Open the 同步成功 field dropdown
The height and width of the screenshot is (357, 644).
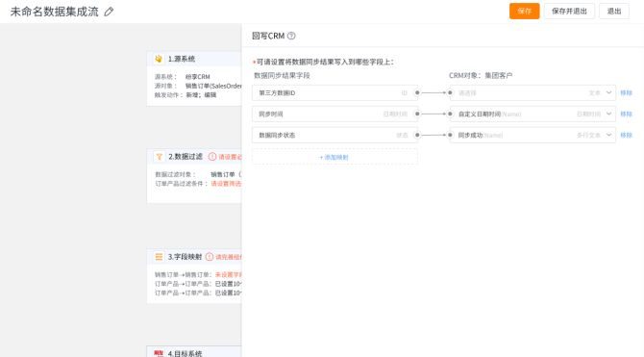pyautogui.click(x=533, y=135)
